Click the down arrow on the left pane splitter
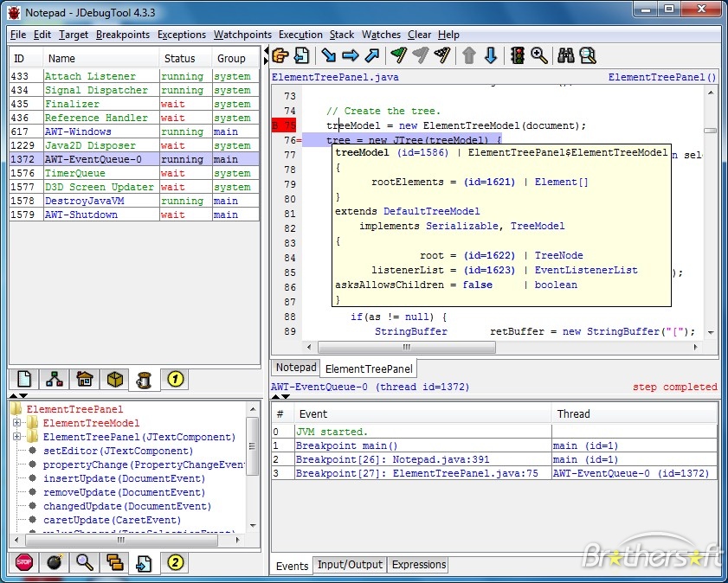 coord(23,395)
